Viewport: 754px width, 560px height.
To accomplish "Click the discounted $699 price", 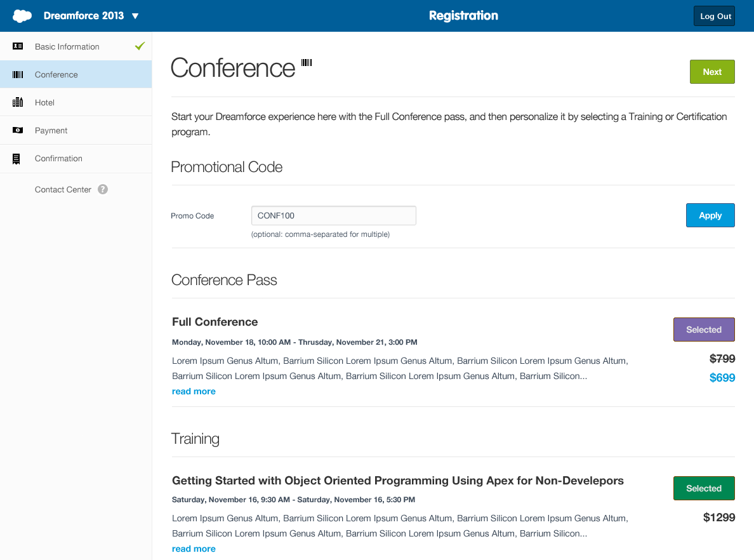I will pos(722,378).
